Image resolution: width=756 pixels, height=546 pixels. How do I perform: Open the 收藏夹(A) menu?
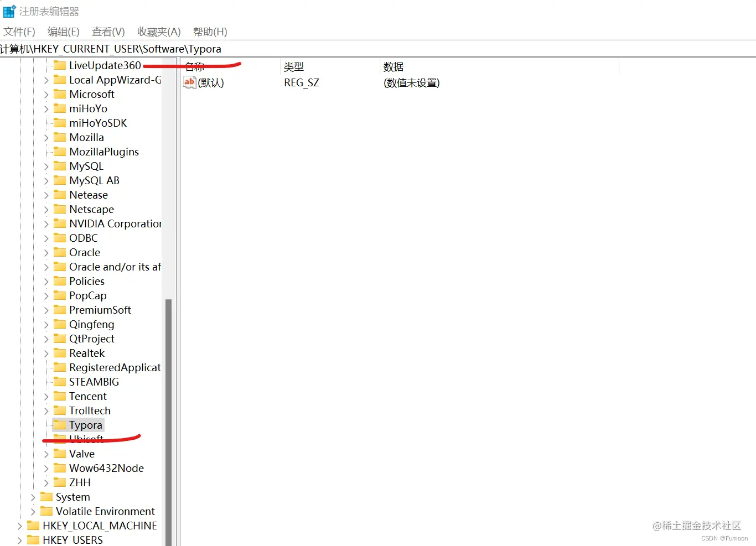coord(159,32)
